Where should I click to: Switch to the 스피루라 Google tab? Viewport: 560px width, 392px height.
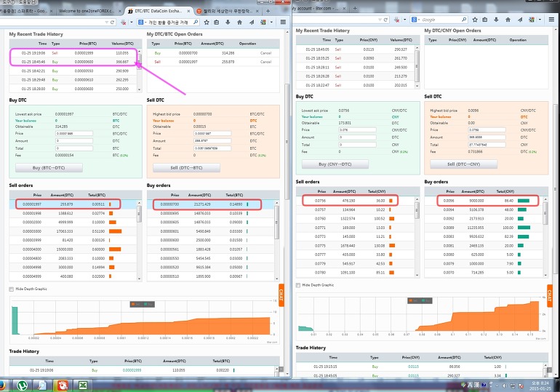coord(23,11)
